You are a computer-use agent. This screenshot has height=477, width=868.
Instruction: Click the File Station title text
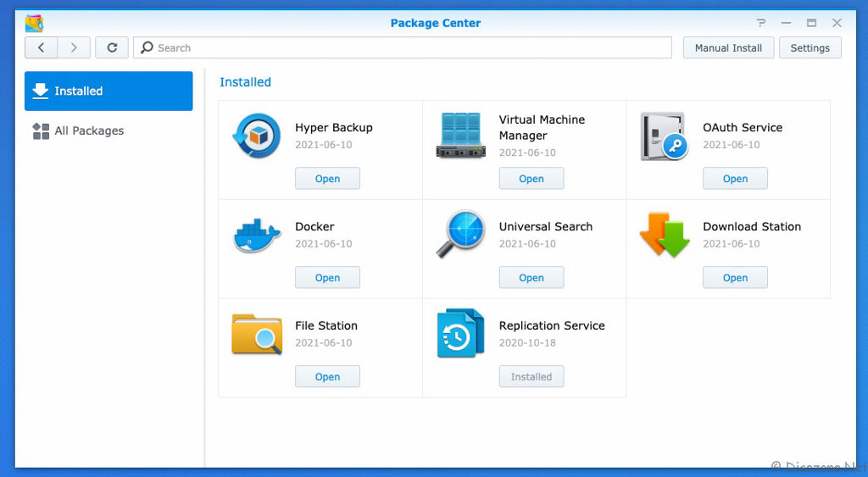point(326,325)
